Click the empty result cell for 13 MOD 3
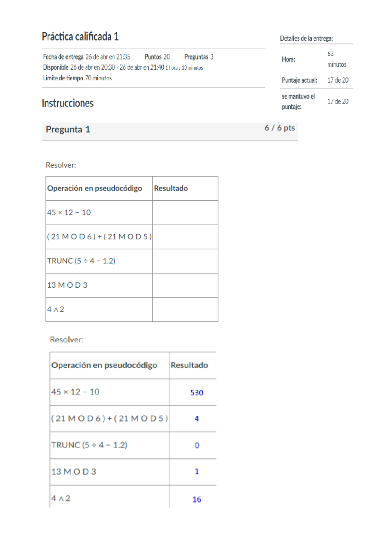Screen dimensions: 392x555 [x=185, y=285]
